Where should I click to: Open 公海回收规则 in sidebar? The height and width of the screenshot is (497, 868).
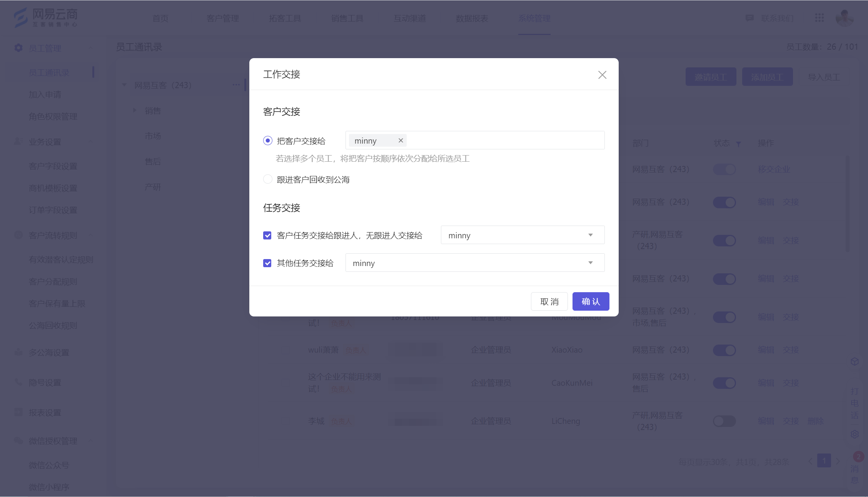53,325
